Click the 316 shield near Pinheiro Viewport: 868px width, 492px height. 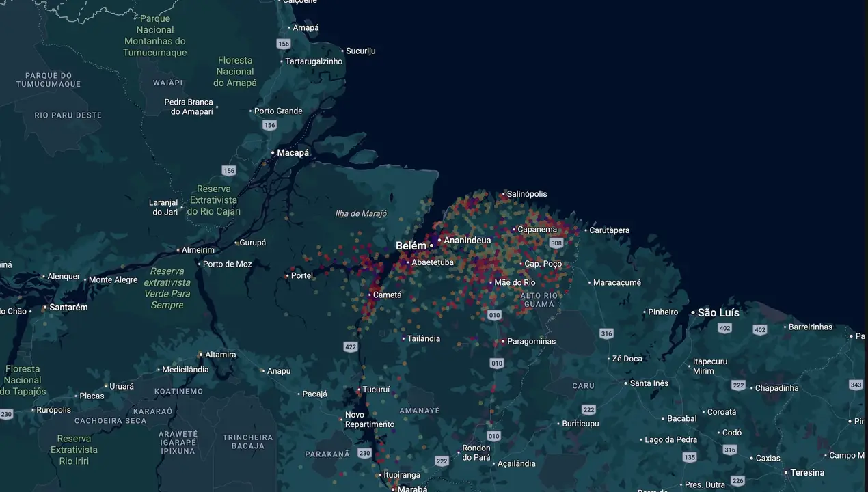606,333
